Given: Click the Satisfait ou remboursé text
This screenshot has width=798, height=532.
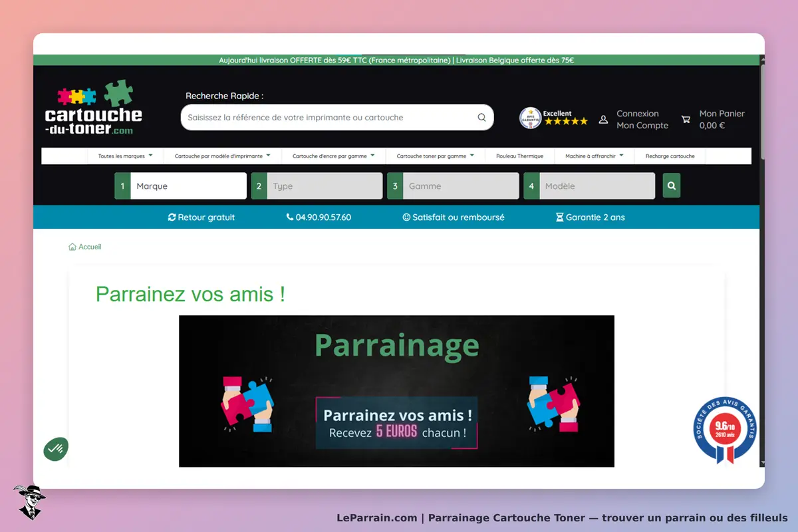Looking at the screenshot, I should coord(458,217).
